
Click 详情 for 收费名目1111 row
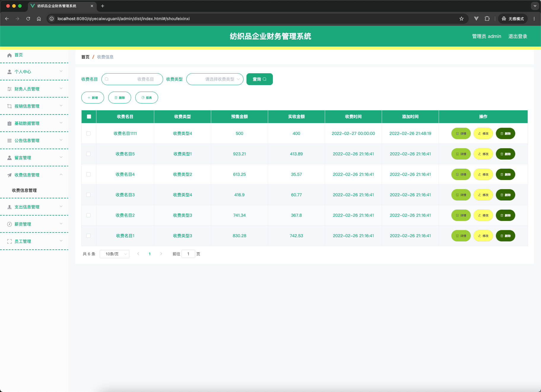461,133
